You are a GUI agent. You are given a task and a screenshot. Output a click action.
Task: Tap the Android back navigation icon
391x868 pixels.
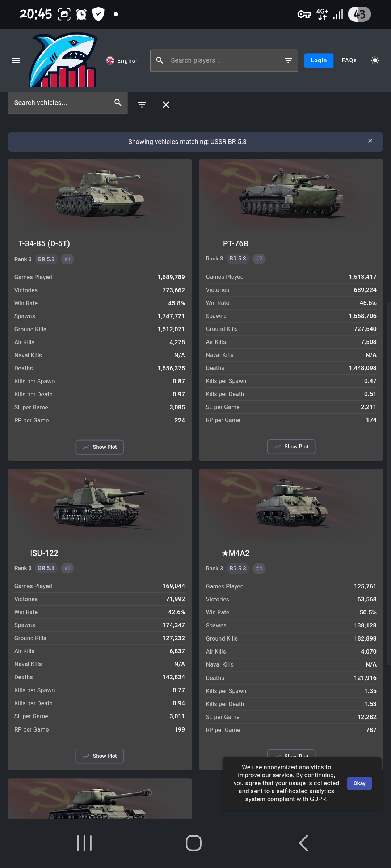click(303, 843)
